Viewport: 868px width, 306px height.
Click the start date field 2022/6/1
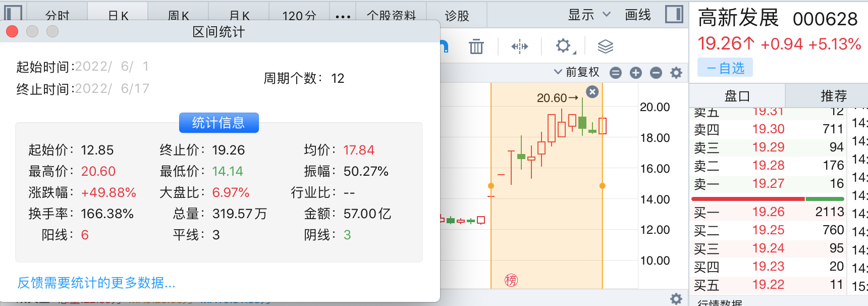coord(112,66)
